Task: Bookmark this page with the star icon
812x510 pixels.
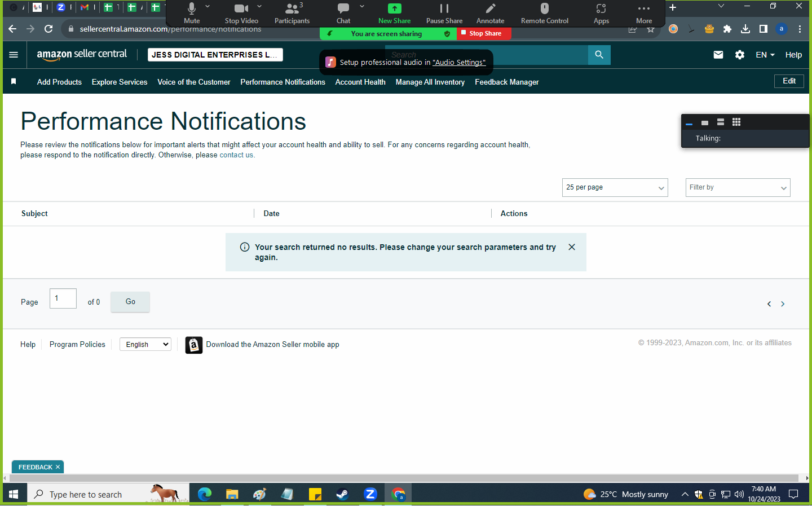Action: point(651,29)
